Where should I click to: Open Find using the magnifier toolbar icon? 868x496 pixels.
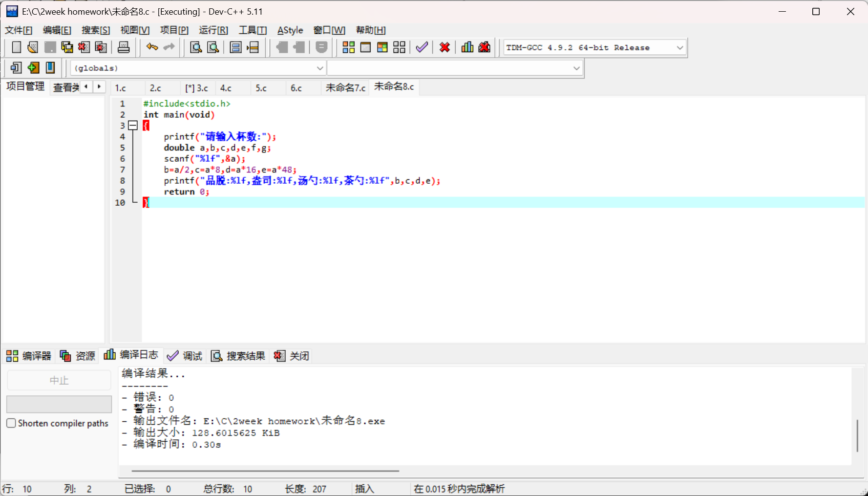point(196,47)
